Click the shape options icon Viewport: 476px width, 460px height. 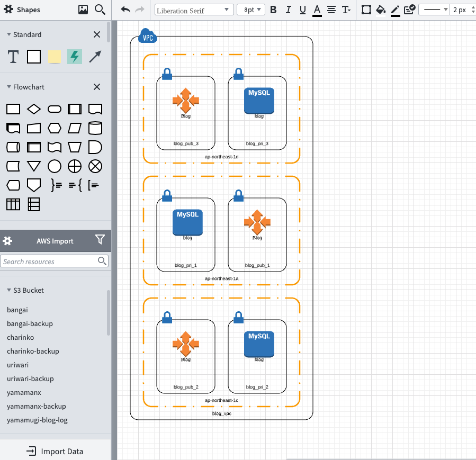366,10
